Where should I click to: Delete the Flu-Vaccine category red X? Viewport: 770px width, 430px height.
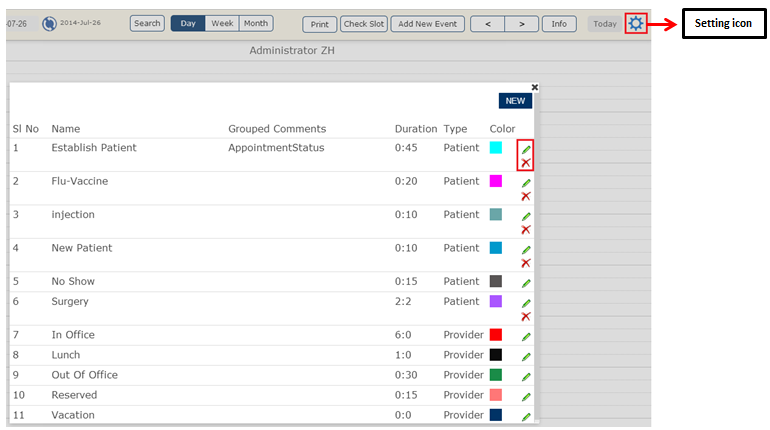tap(526, 196)
